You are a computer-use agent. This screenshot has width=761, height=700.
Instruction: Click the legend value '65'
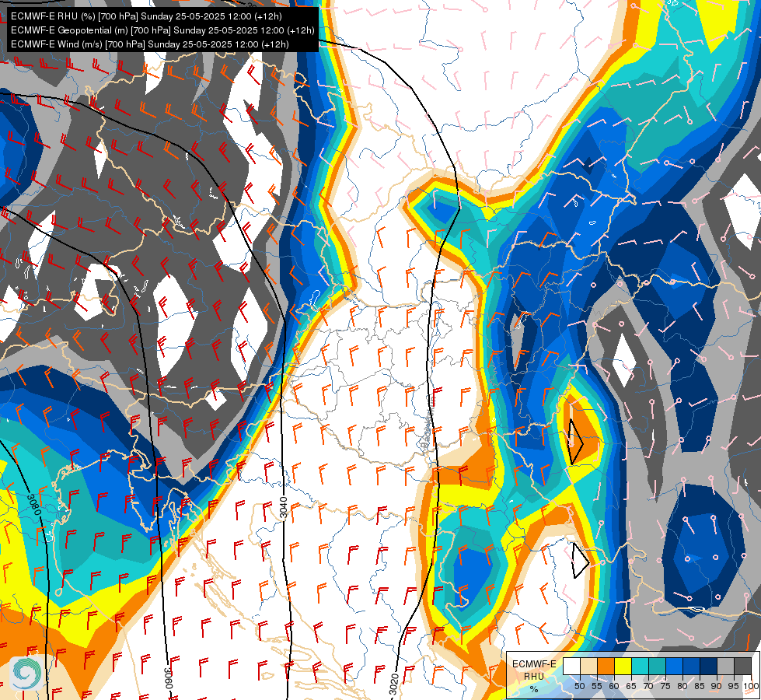[631, 686]
